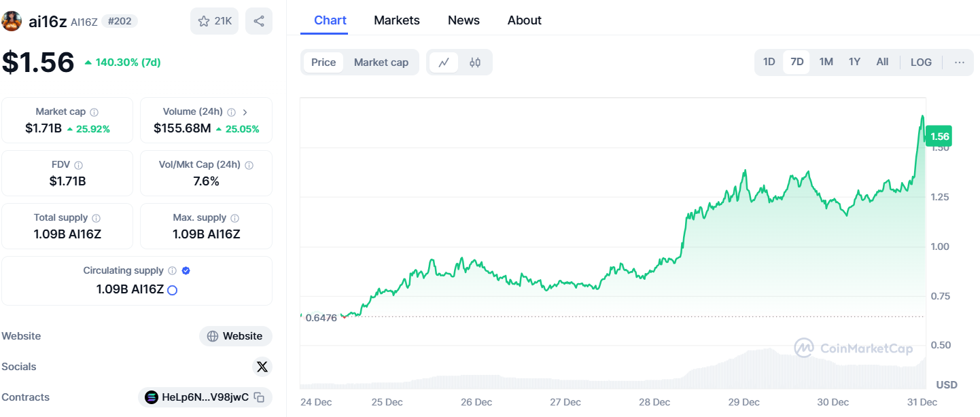Screen dimensions: 980x417
Task: Open the chart more options ellipsis
Action: pos(959,62)
